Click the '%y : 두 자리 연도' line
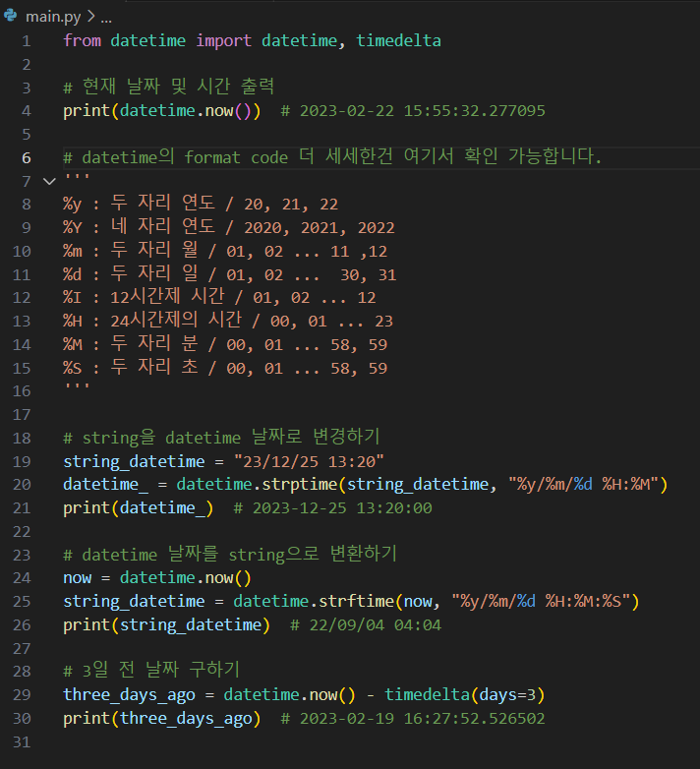Viewport: 700px width, 769px height. tap(201, 204)
